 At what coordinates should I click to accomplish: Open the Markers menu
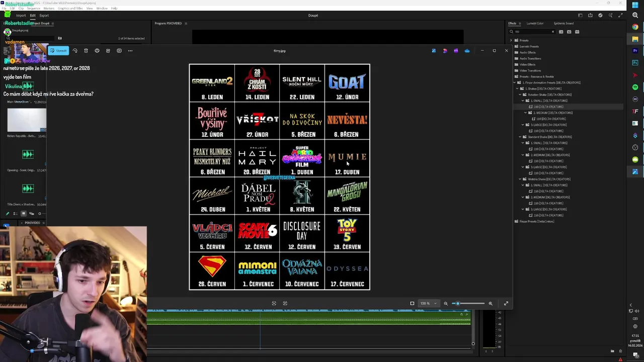click(49, 9)
